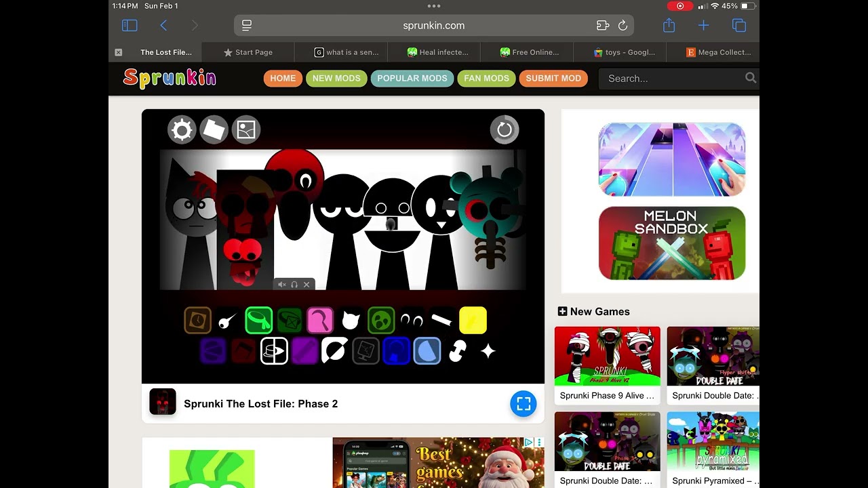Open Sprunki Pyramixed game card

pos(713,451)
